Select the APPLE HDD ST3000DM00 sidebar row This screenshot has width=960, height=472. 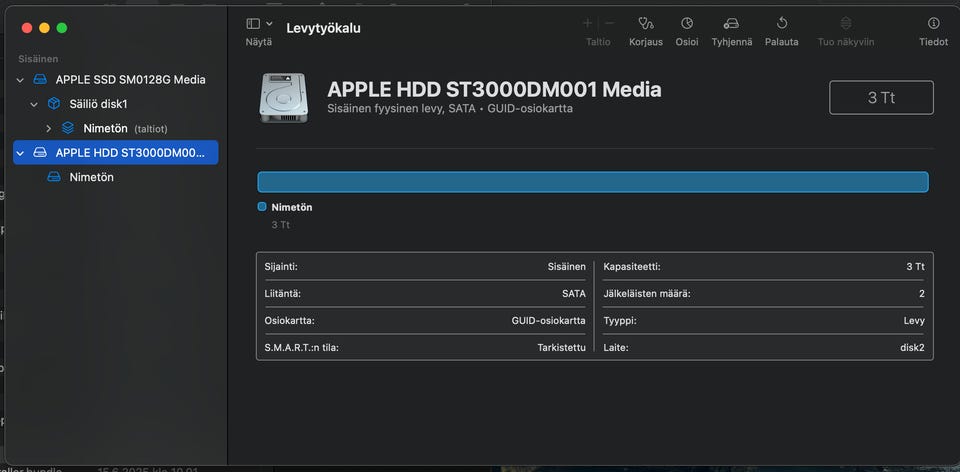click(116, 152)
